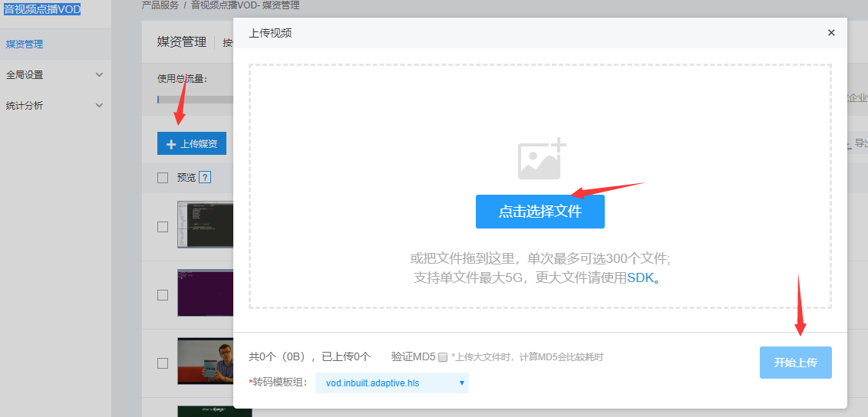The image size is (868, 417).
Task: Click the 上传媒资 button
Action: click(x=192, y=144)
